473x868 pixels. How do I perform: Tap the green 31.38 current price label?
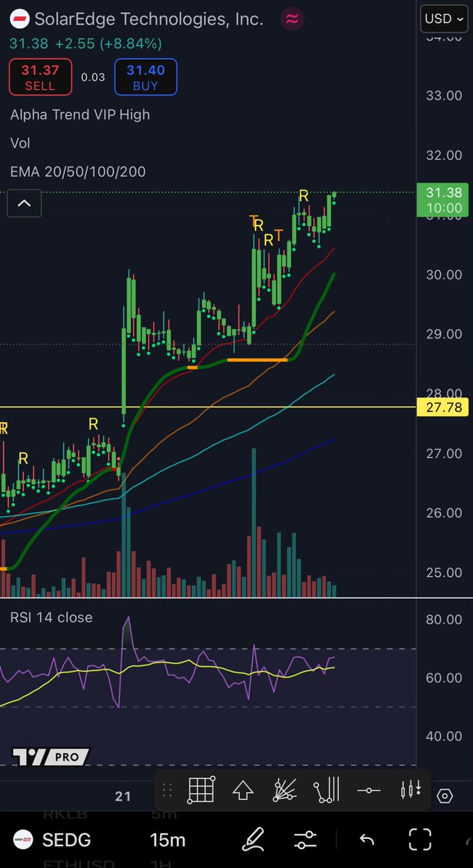443,200
